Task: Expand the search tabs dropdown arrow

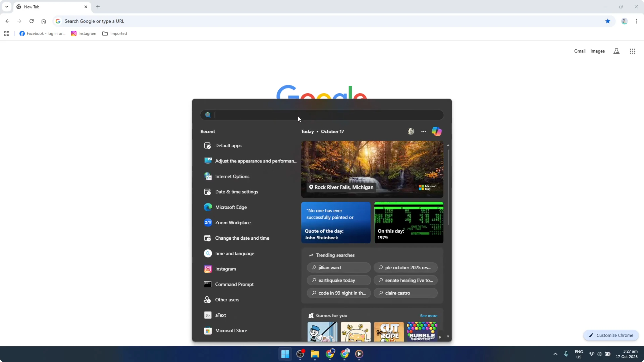Action: tap(6, 7)
